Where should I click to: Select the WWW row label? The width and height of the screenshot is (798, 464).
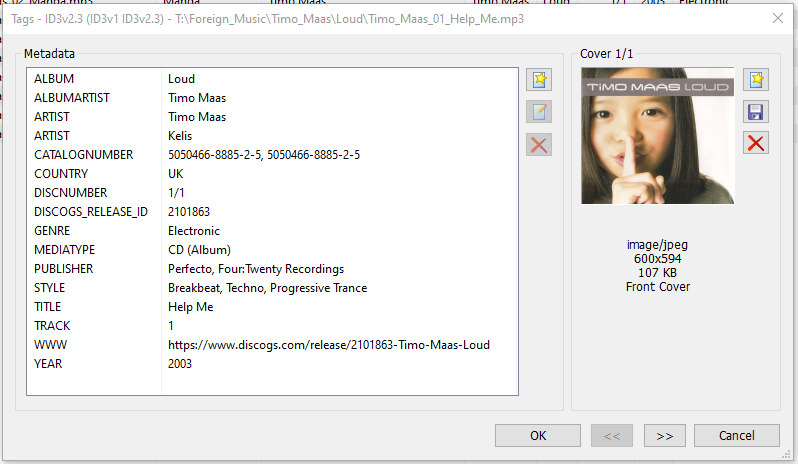pyautogui.click(x=50, y=344)
